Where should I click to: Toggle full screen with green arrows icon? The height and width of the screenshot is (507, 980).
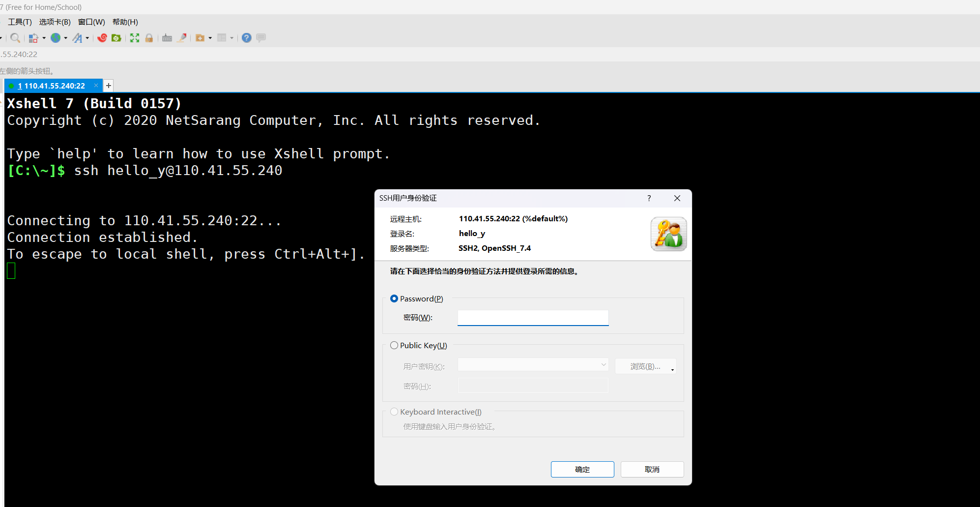pyautogui.click(x=135, y=38)
